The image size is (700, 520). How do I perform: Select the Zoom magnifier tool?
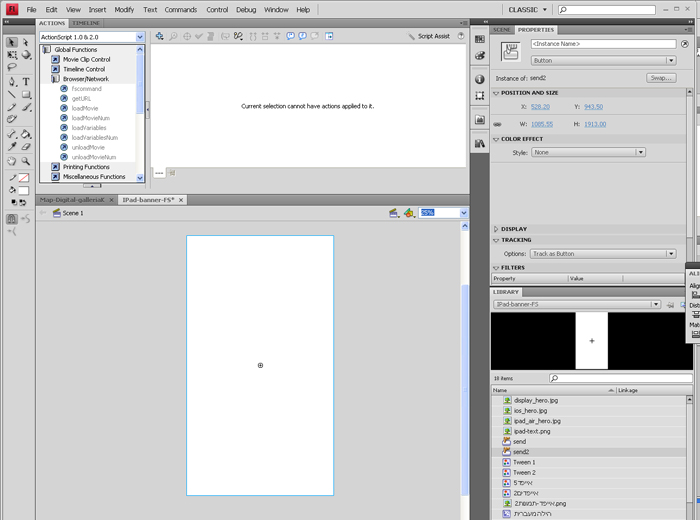point(26,161)
